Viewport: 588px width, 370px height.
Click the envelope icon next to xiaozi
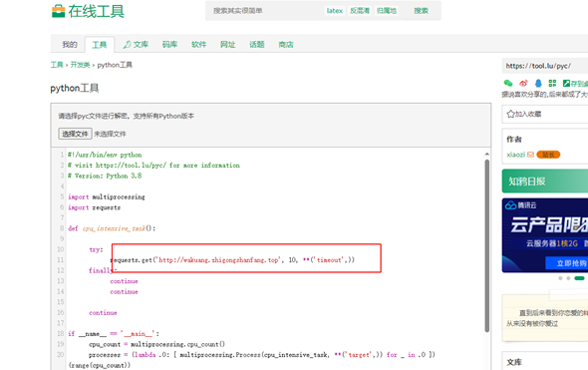[x=530, y=155]
